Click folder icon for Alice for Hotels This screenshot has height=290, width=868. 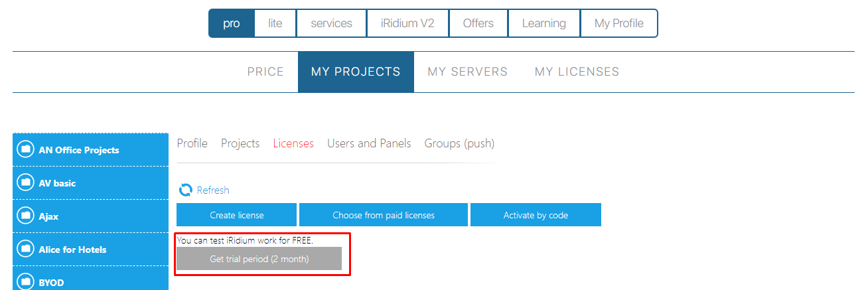25,250
